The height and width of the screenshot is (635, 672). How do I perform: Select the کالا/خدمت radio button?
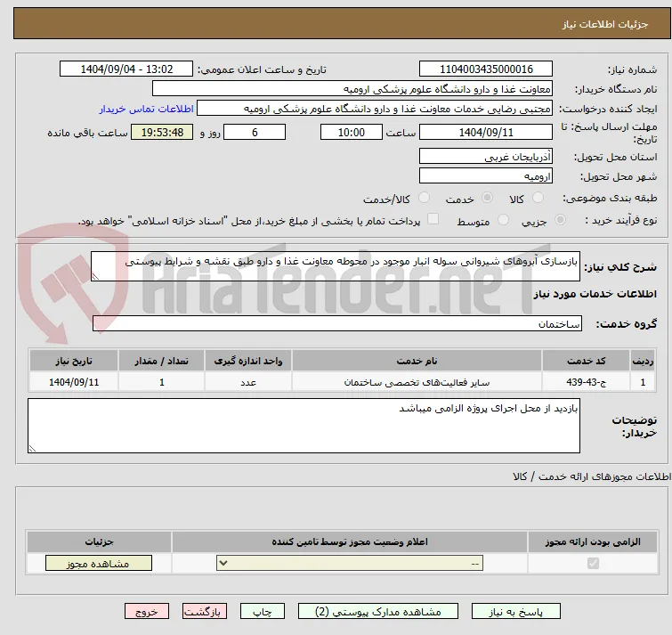point(424,198)
